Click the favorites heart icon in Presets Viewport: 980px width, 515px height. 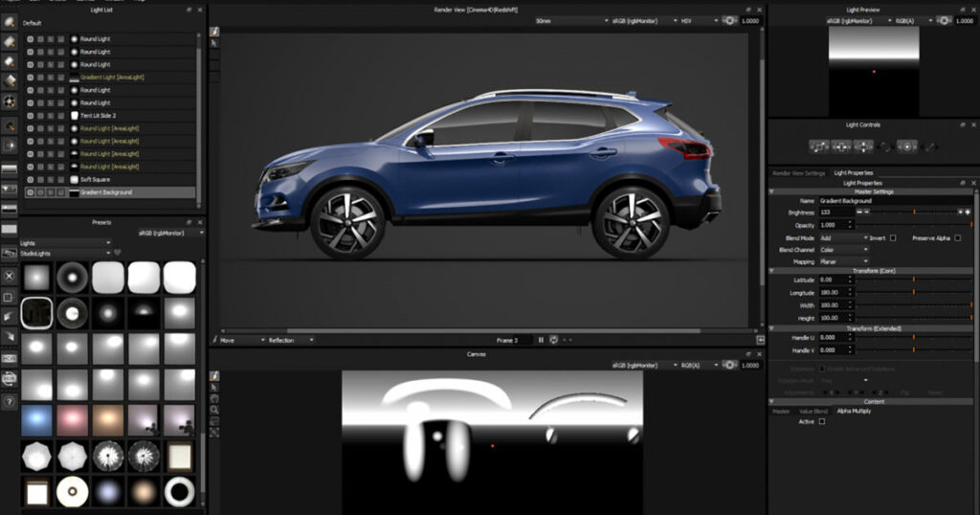coord(118,253)
